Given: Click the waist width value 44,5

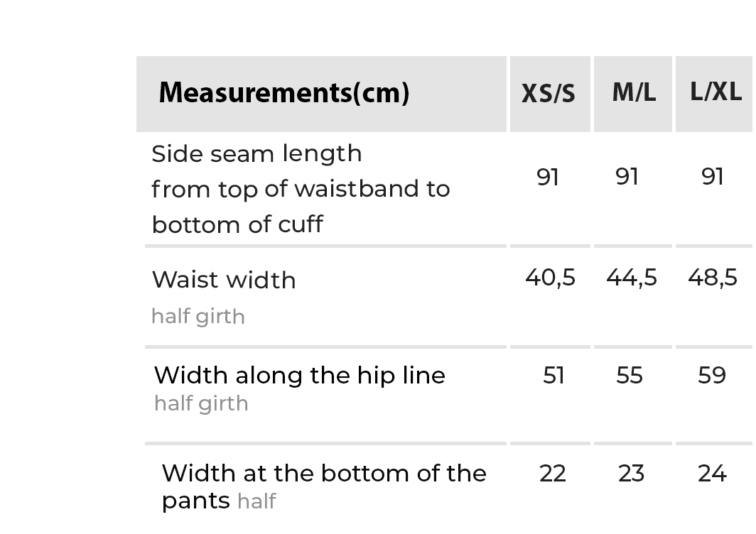Looking at the screenshot, I should coord(632,277).
